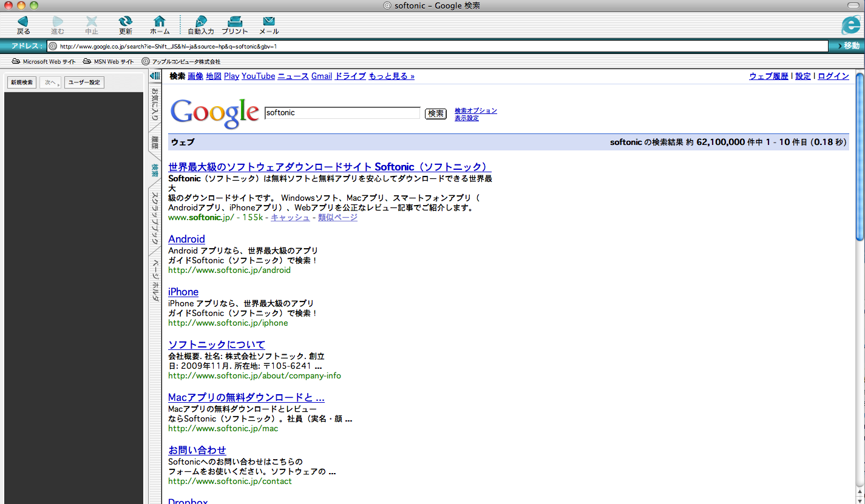Screen dimensions: 865x504
Task: Click the @ page icon in the address bar
Action: [53, 46]
